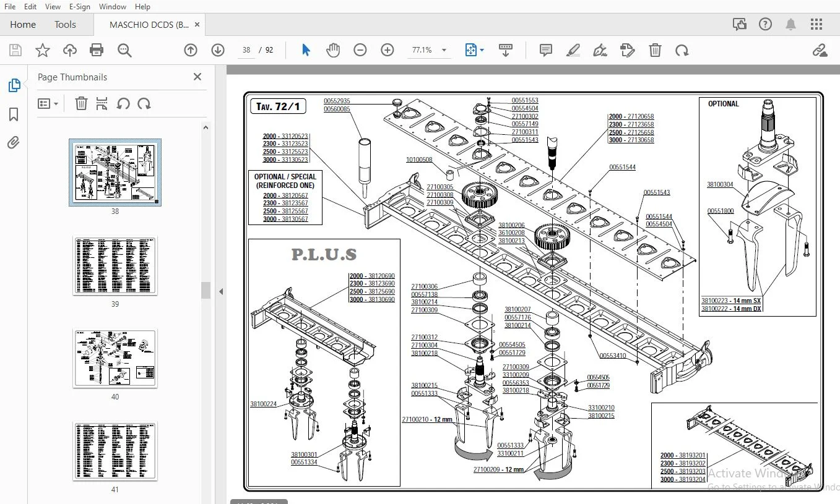Click part number 38100224

[x=264, y=404]
